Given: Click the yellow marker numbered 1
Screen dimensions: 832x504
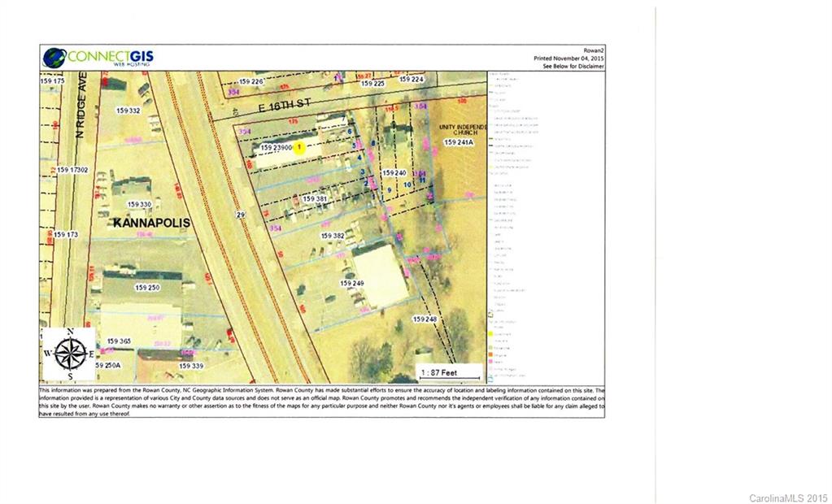Looking at the screenshot, I should pyautogui.click(x=299, y=148).
